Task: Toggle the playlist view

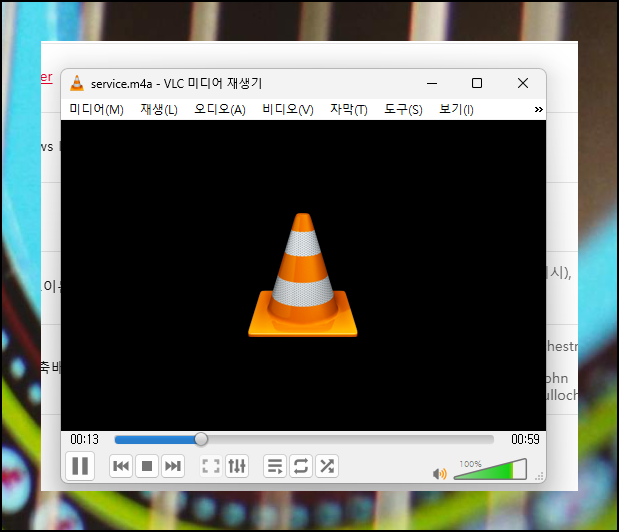Action: point(275,466)
